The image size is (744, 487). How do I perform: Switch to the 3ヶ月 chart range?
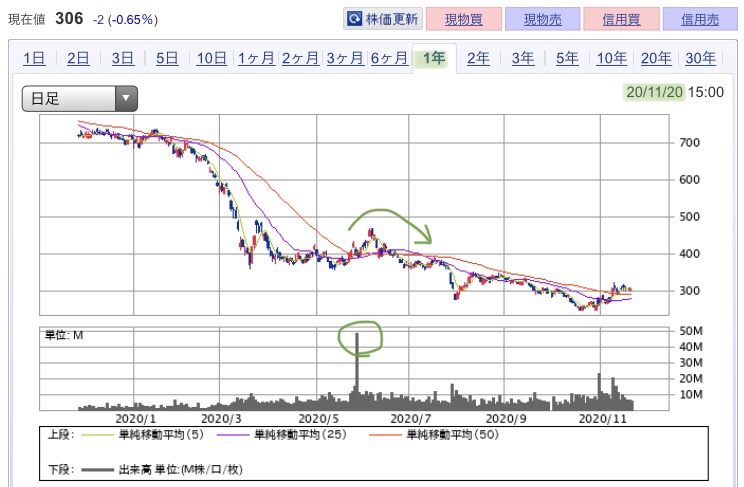[345, 58]
